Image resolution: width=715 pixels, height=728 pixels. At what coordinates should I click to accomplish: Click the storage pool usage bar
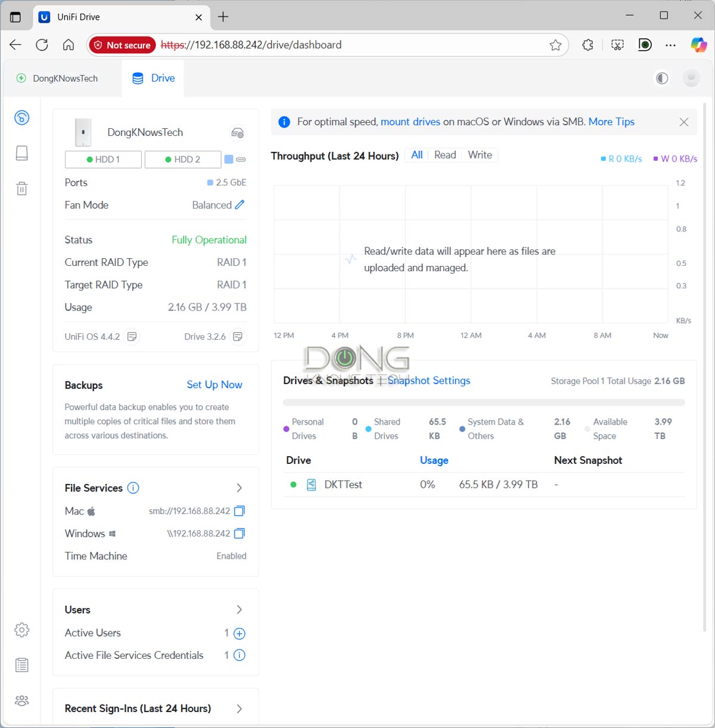[484, 402]
